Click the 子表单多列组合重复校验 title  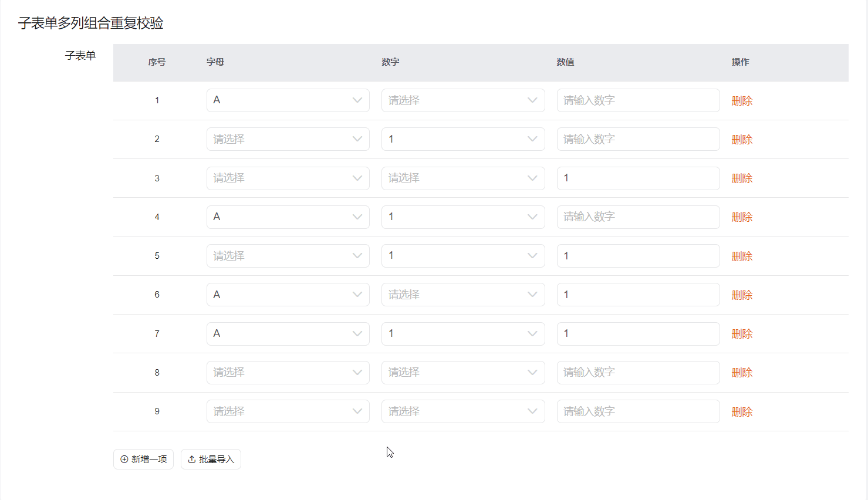pyautogui.click(x=91, y=23)
